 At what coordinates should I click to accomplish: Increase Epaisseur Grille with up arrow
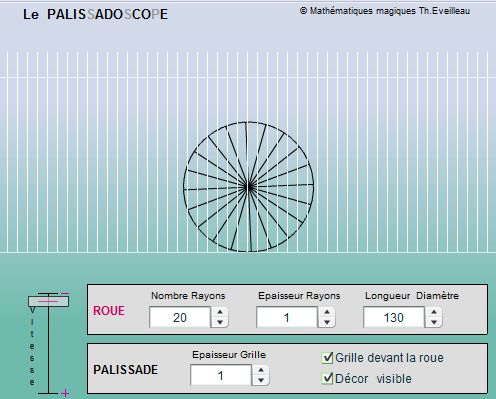point(261,370)
